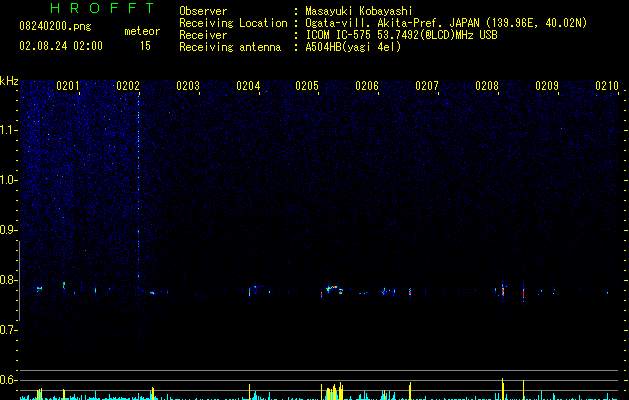This screenshot has height=400, width=629.
Task: Click the 0209 time marker
Action: click(547, 86)
